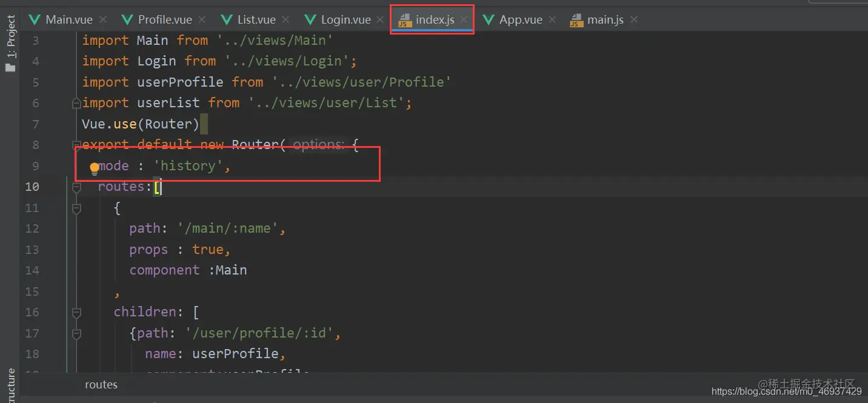Close the Profile.vue tab
The width and height of the screenshot is (868, 403).
[x=202, y=19]
